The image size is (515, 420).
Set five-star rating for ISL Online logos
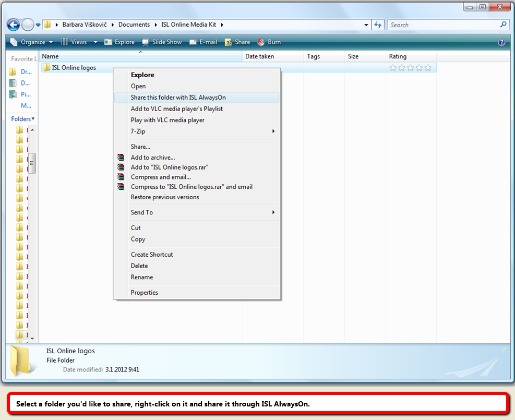pyautogui.click(x=428, y=68)
